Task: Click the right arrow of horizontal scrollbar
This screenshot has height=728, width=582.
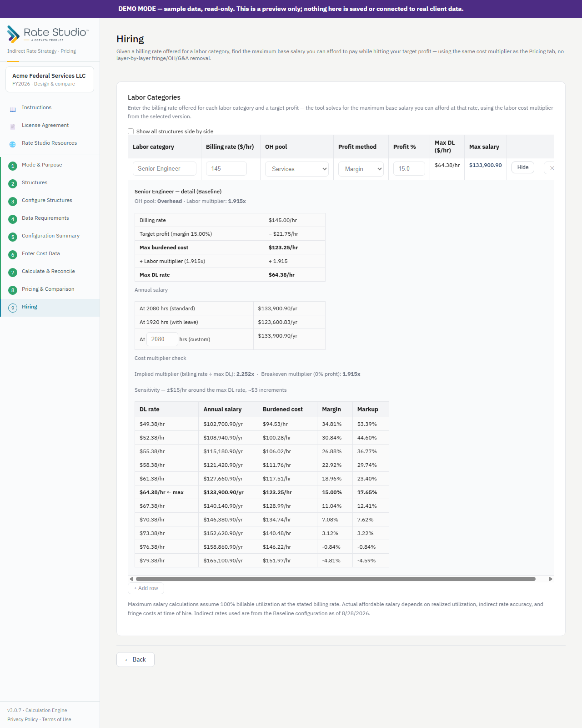Action: (551, 579)
